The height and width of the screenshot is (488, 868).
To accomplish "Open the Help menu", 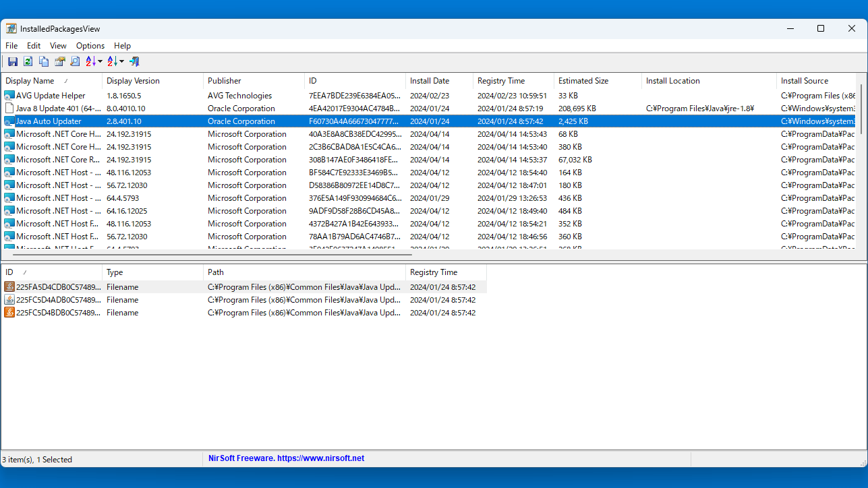I will 122,46.
